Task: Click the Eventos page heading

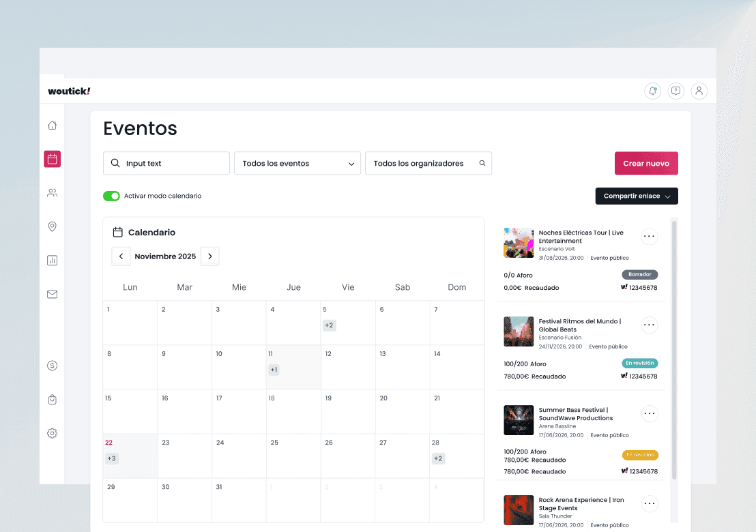Action: (141, 129)
